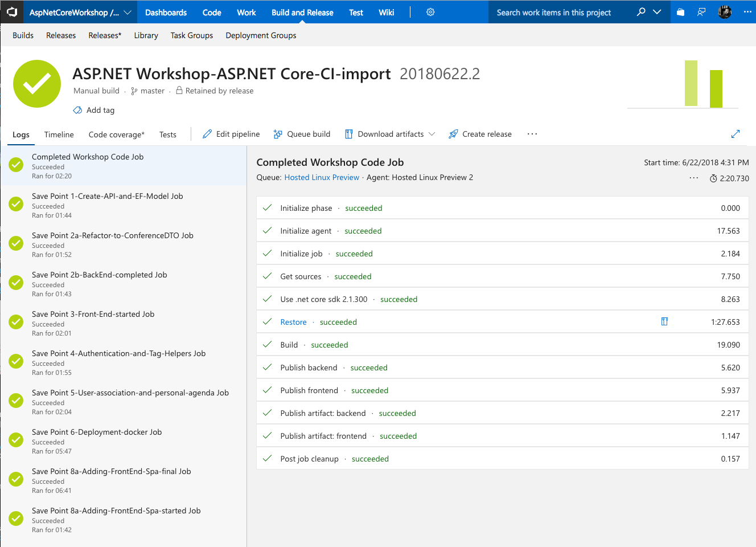
Task: Click Publish backend step row
Action: [x=503, y=368]
